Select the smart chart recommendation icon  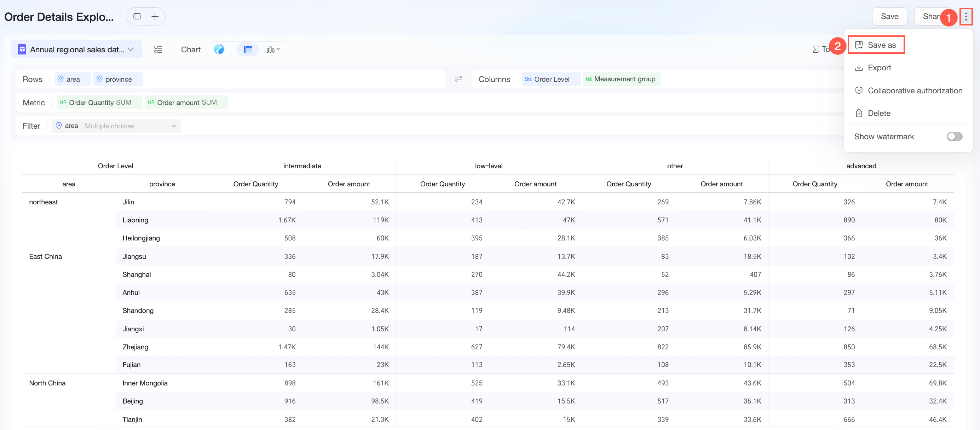click(x=219, y=49)
